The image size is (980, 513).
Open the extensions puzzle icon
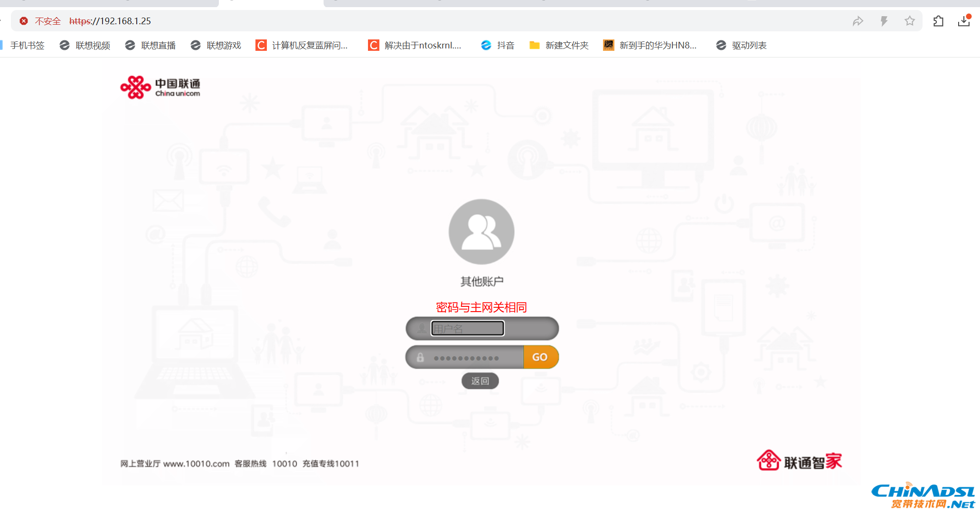[938, 21]
